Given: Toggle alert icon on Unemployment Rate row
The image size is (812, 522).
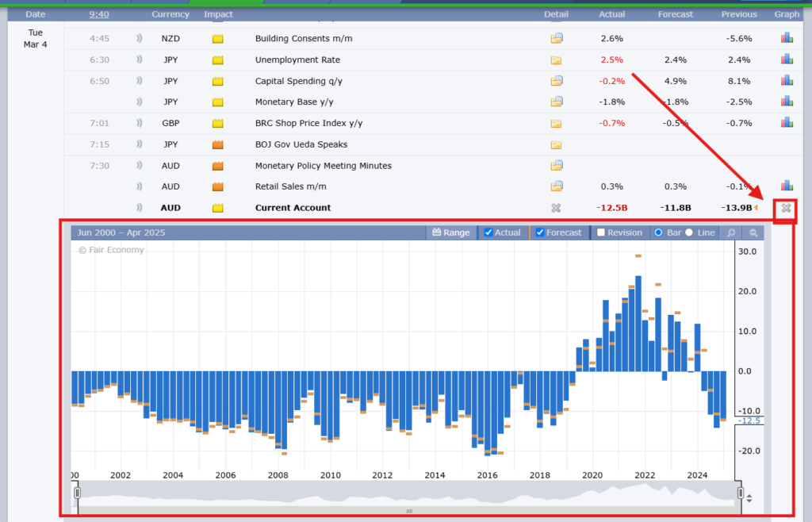Looking at the screenshot, I should [139, 59].
